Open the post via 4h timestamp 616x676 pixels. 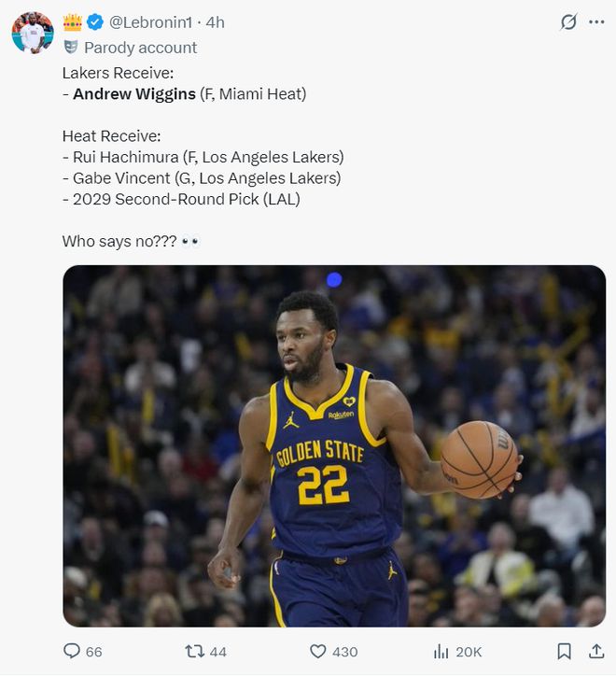coord(216,22)
